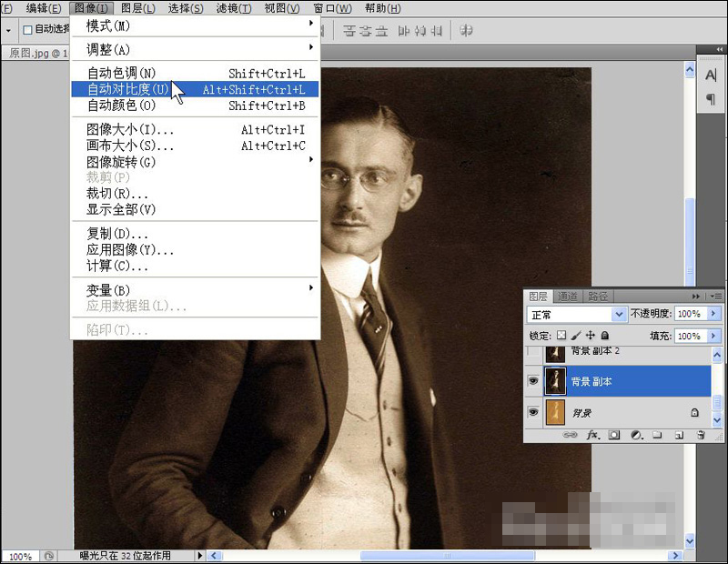Screen dimensions: 728x564
Task: Add a layer mask
Action: click(x=614, y=436)
